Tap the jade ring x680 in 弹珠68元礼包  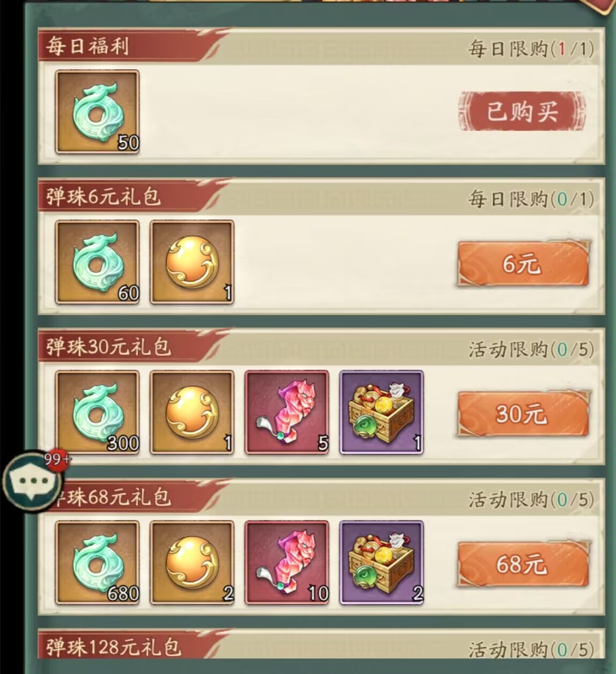click(97, 563)
